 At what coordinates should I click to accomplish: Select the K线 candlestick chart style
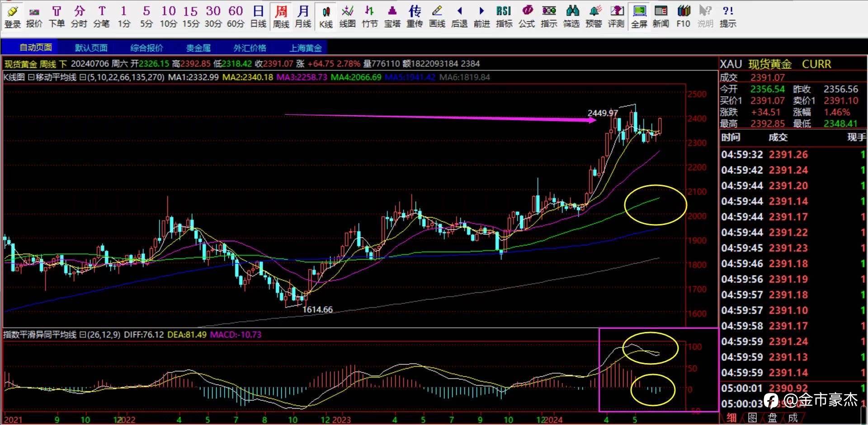coord(326,16)
